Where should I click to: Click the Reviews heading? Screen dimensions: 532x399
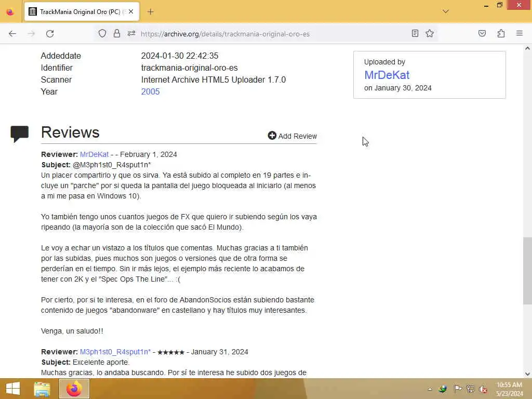tap(70, 132)
